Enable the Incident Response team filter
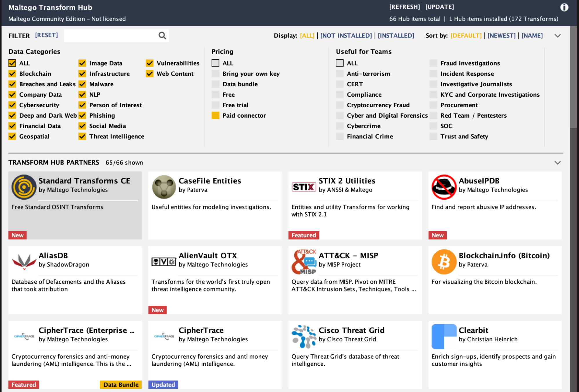 (x=433, y=74)
